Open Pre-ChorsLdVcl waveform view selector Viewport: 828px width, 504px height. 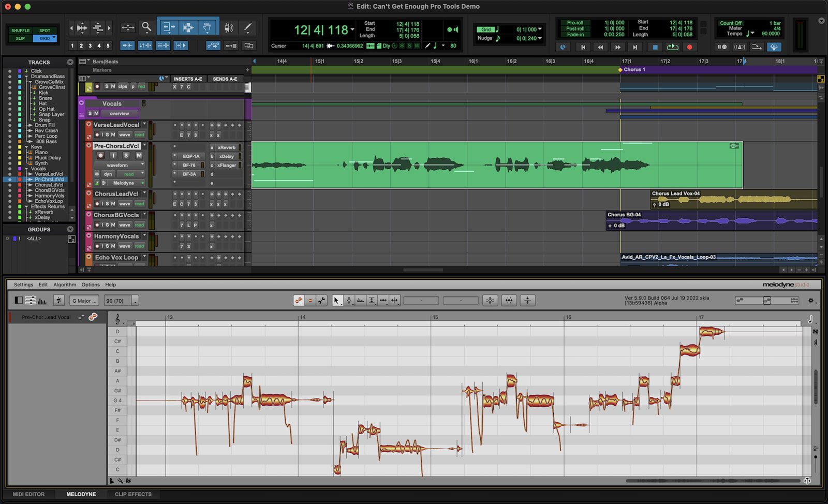tap(120, 165)
